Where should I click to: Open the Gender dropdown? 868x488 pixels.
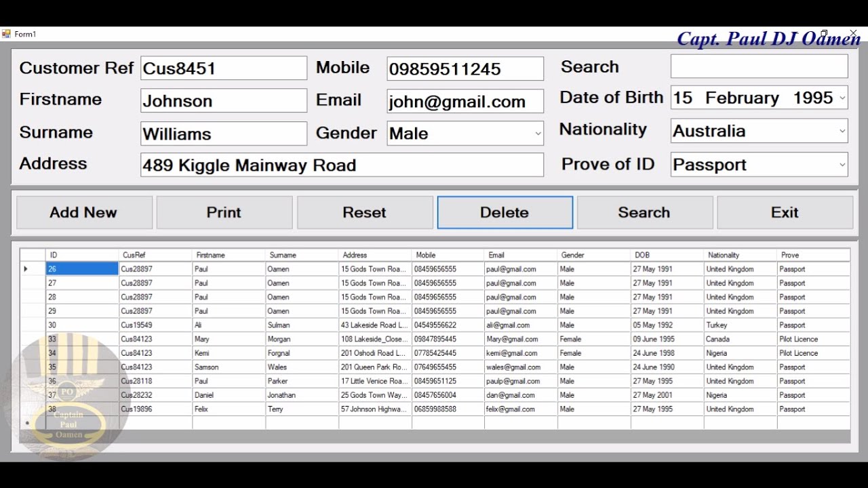pyautogui.click(x=538, y=134)
